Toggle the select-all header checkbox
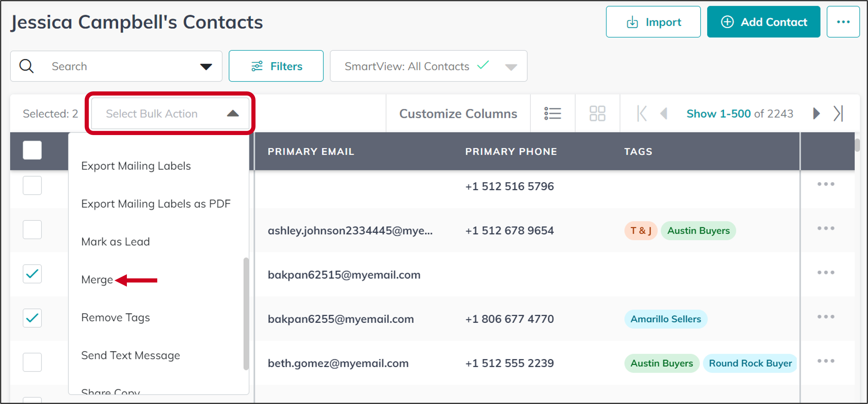The height and width of the screenshot is (404, 868). coord(32,150)
